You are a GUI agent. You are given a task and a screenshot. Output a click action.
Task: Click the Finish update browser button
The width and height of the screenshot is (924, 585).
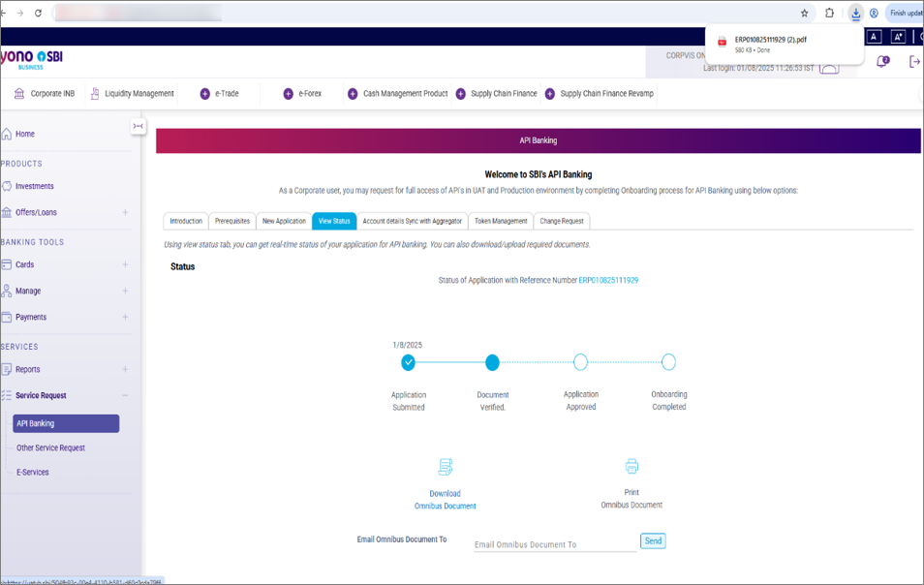pyautogui.click(x=905, y=13)
